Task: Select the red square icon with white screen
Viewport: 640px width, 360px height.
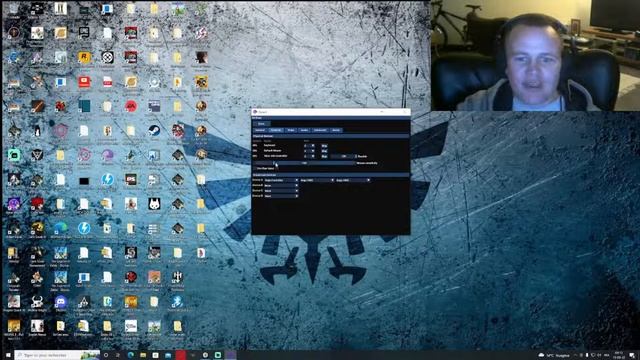Action: point(84,82)
